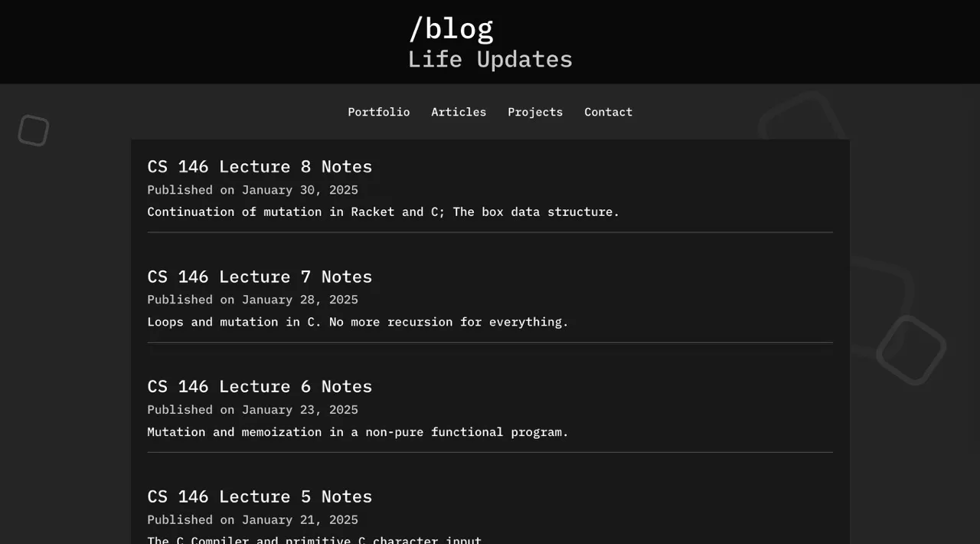
Task: Click the January 28, 2025 publish date
Action: click(x=253, y=300)
